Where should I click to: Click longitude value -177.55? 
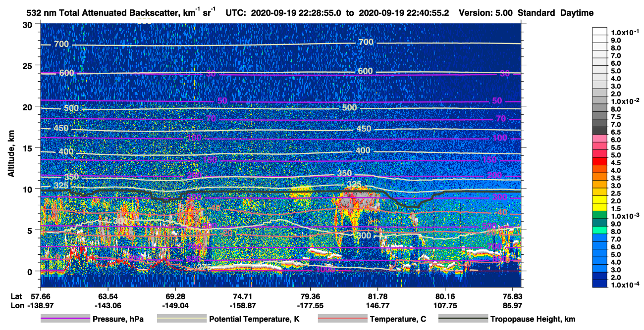point(310,306)
